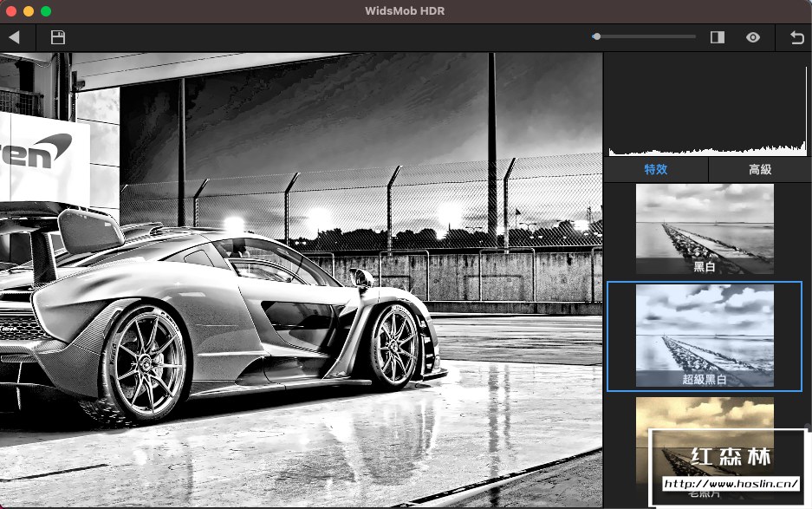Click the WidsMob HDR title bar text
The height and width of the screenshot is (509, 812).
[x=406, y=11]
